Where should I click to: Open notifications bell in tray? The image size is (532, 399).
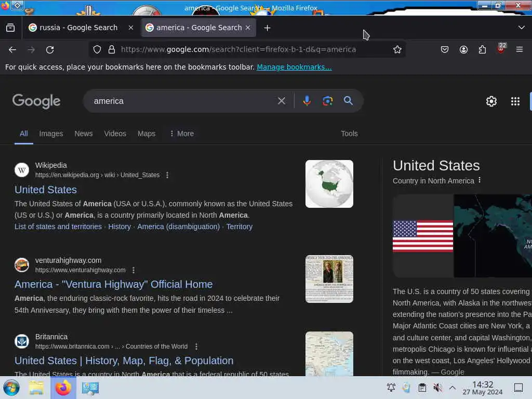coord(391,388)
